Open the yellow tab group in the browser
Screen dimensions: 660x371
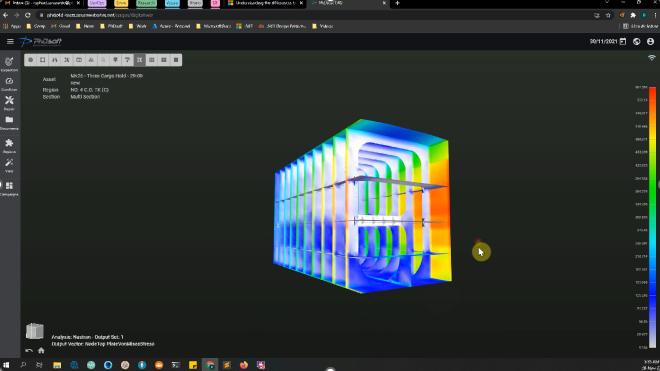(121, 3)
